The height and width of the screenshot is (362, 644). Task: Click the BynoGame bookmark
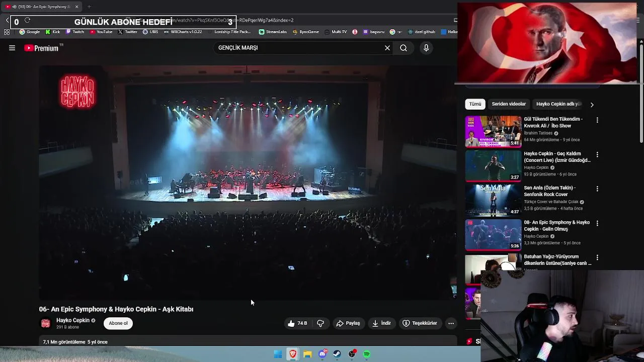point(305,32)
